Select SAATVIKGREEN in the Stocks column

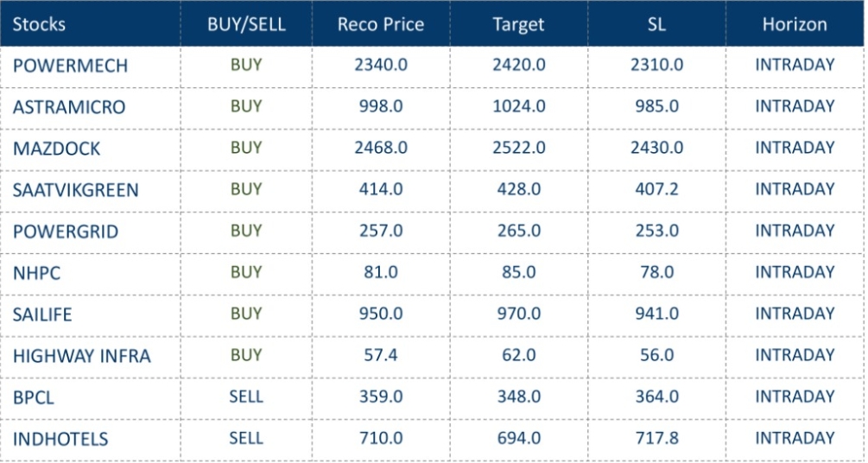coord(75,190)
